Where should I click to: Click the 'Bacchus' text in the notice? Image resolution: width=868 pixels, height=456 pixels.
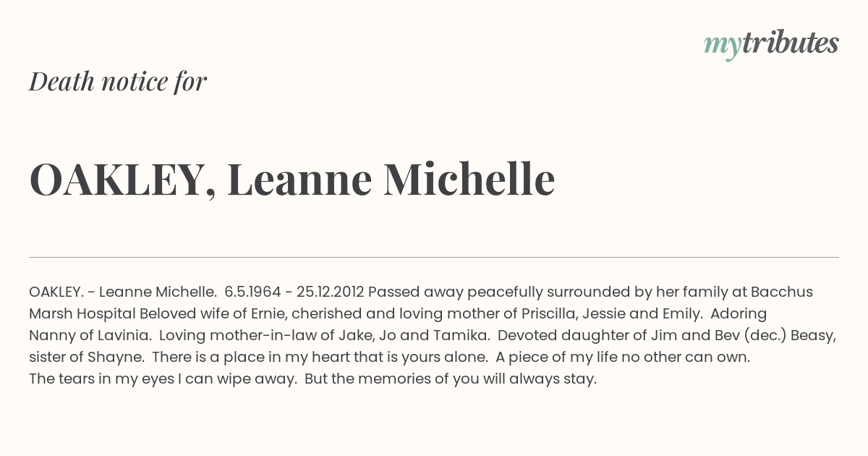click(x=782, y=292)
